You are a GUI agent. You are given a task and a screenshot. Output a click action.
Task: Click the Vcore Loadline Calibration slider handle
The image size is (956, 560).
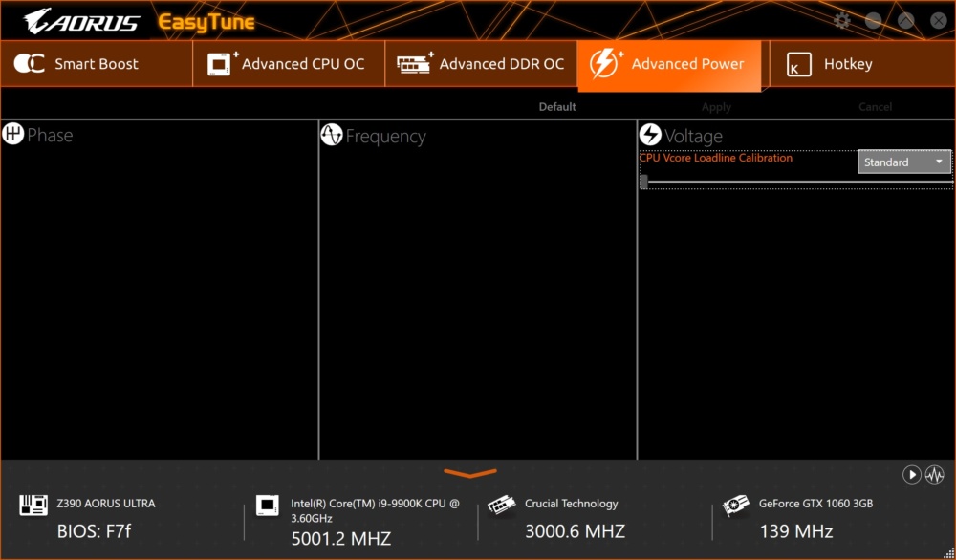click(x=643, y=182)
